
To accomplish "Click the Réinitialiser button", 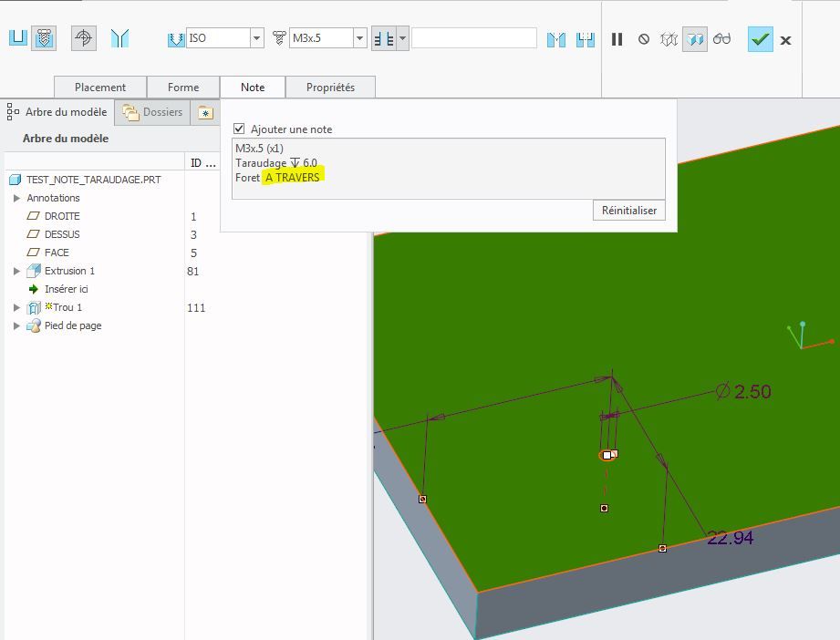I will click(628, 210).
